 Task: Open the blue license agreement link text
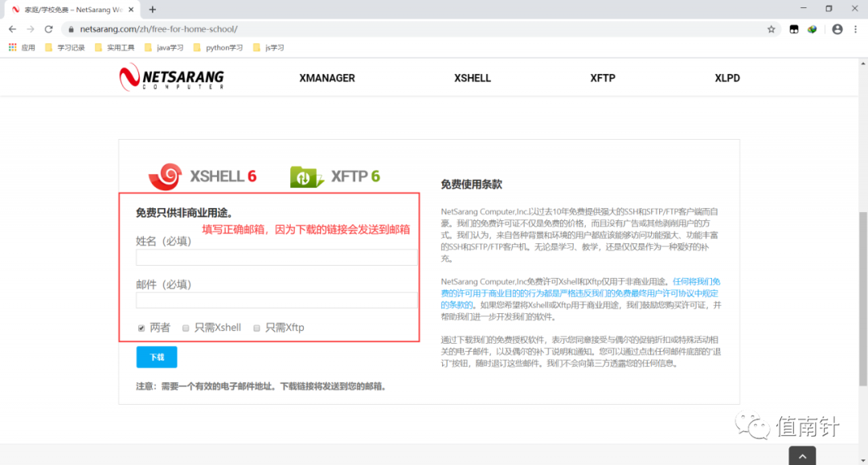(581, 293)
